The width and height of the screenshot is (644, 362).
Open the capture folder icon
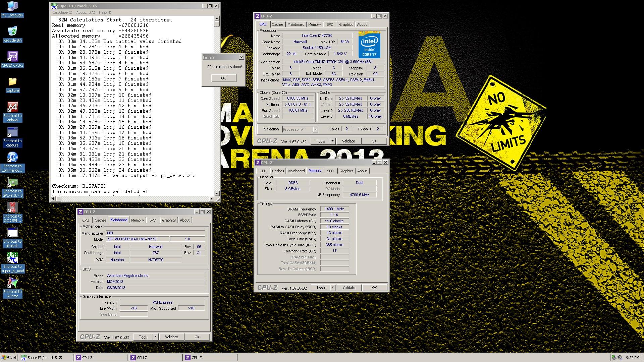(x=12, y=84)
